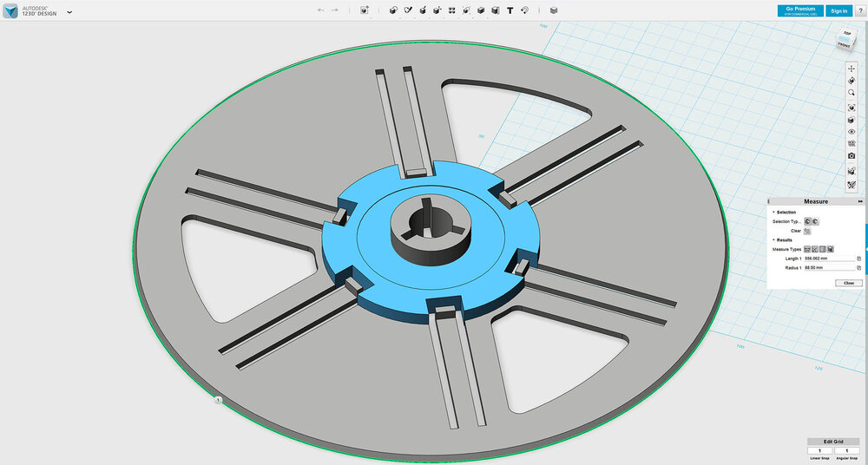Viewport: 868px width, 465px height.
Task: Toggle the first Selection Type button
Action: (x=807, y=222)
